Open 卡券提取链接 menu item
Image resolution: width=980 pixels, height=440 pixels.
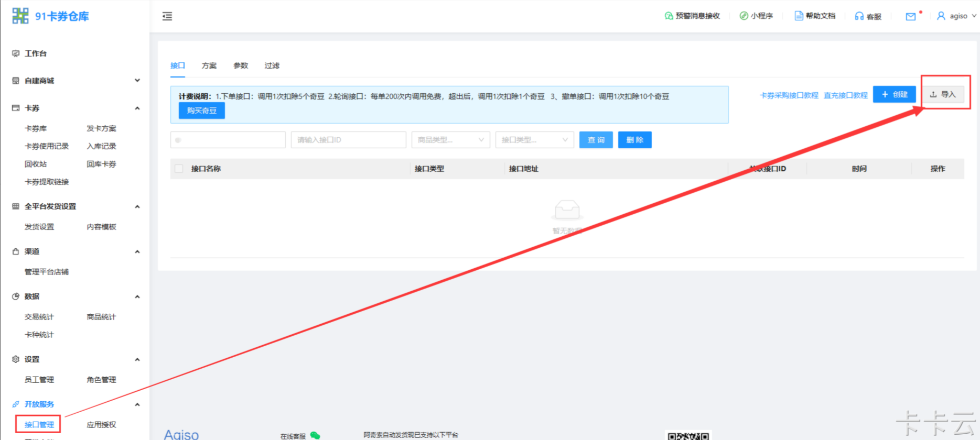(x=47, y=182)
